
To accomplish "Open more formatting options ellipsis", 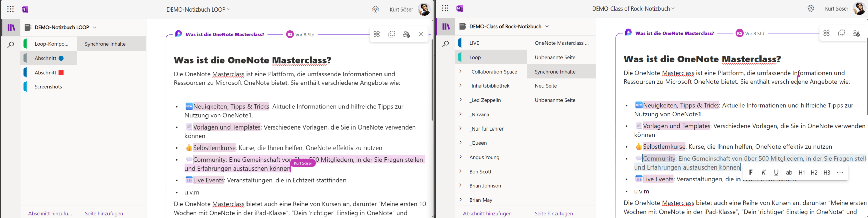I will click(840, 172).
